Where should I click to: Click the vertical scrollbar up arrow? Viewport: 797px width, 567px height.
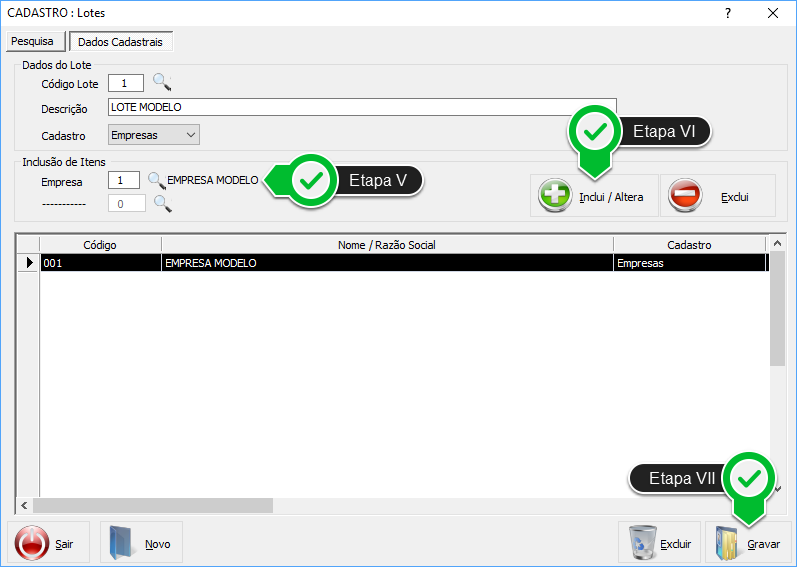pos(777,244)
